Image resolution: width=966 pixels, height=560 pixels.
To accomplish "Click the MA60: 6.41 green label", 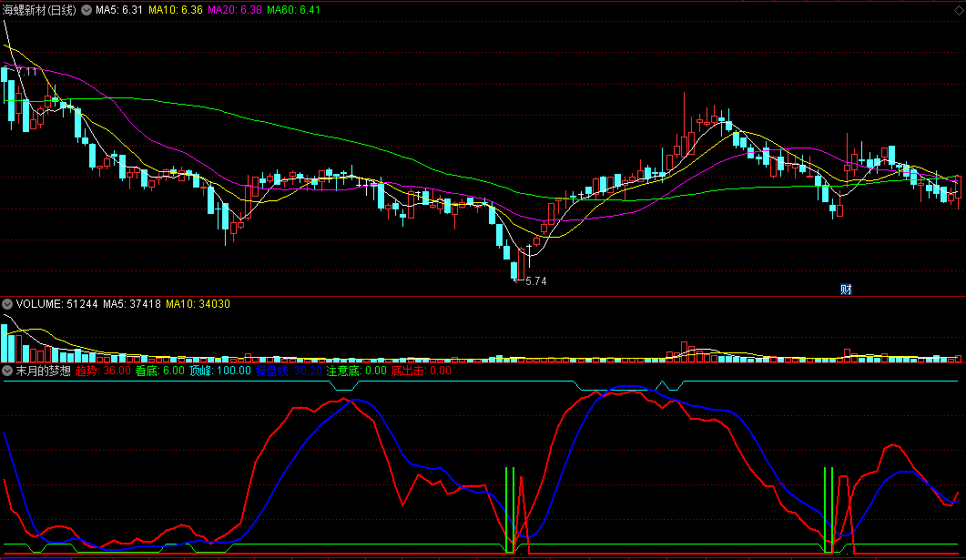I will tap(294, 10).
